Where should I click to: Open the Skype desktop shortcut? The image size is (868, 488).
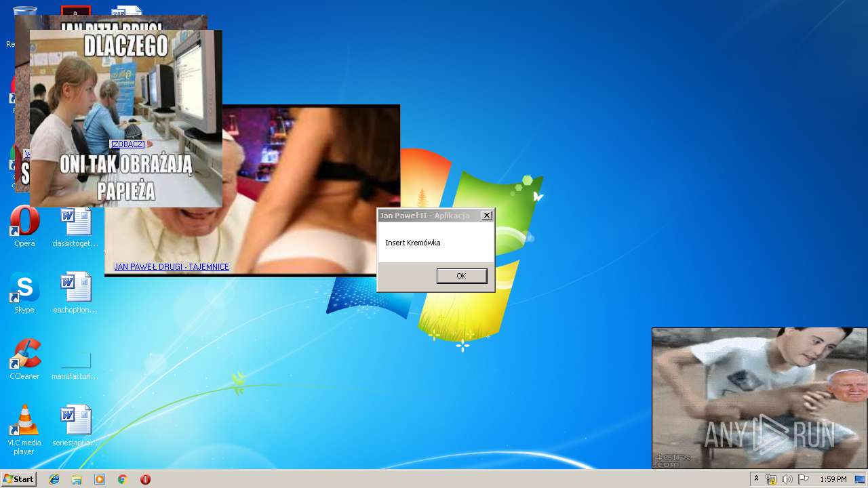[x=24, y=293]
